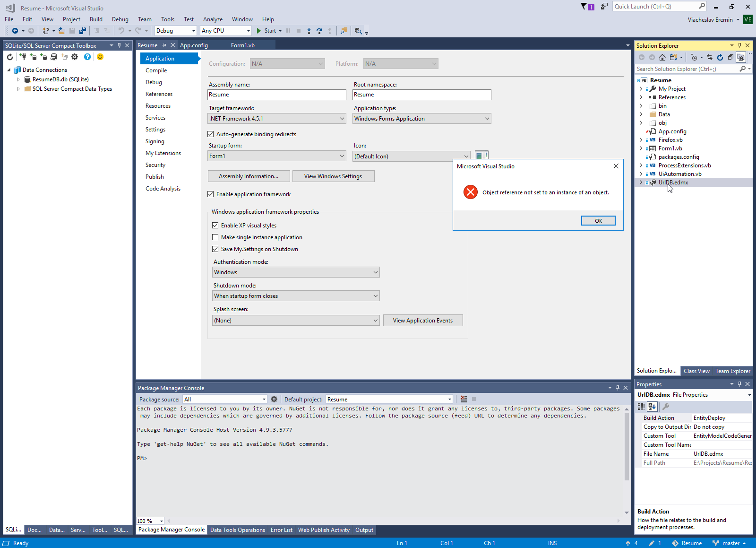Viewport: 756px width, 548px height.
Task: Select Firefox.vb in Solution Explorer
Action: click(670, 140)
